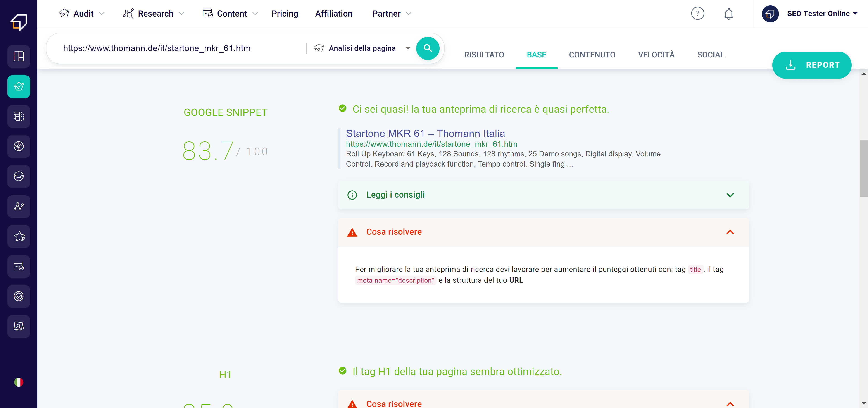This screenshot has height=408, width=868.
Task: Click the Audit menu icon
Action: tap(64, 13)
